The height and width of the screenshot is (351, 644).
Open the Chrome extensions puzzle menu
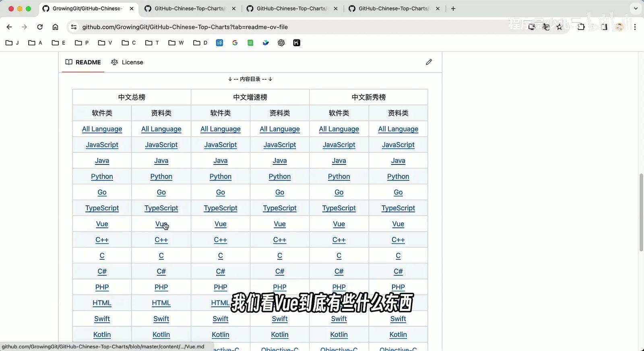581,27
